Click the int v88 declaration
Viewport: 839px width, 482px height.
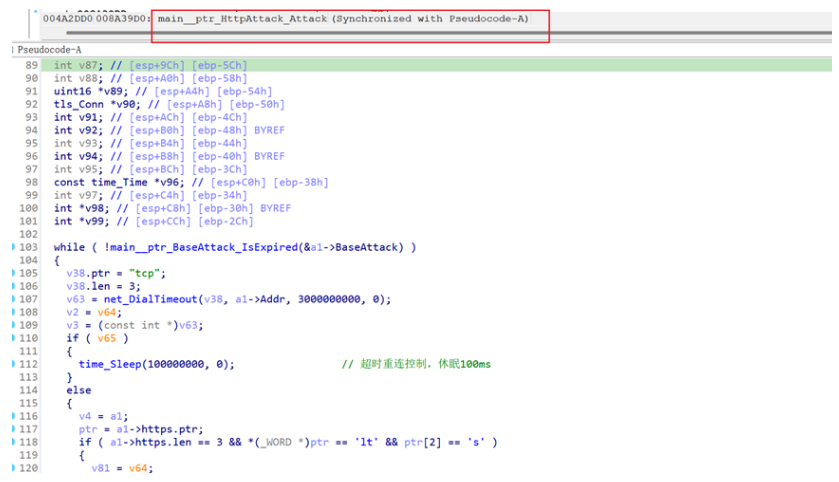pos(78,78)
